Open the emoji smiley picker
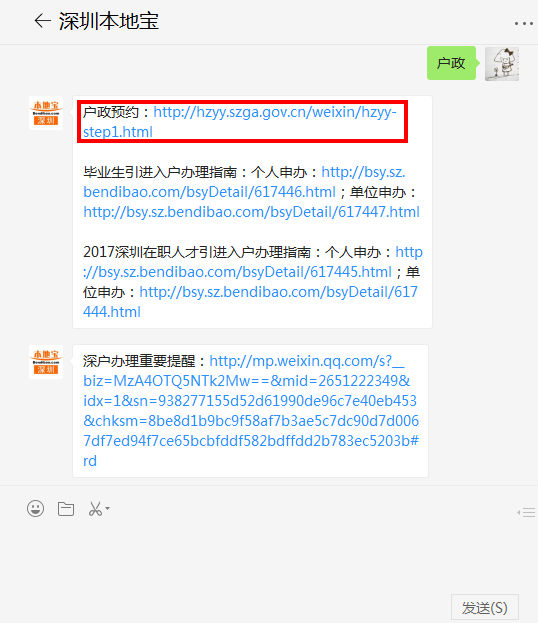The image size is (538, 623). 35,509
